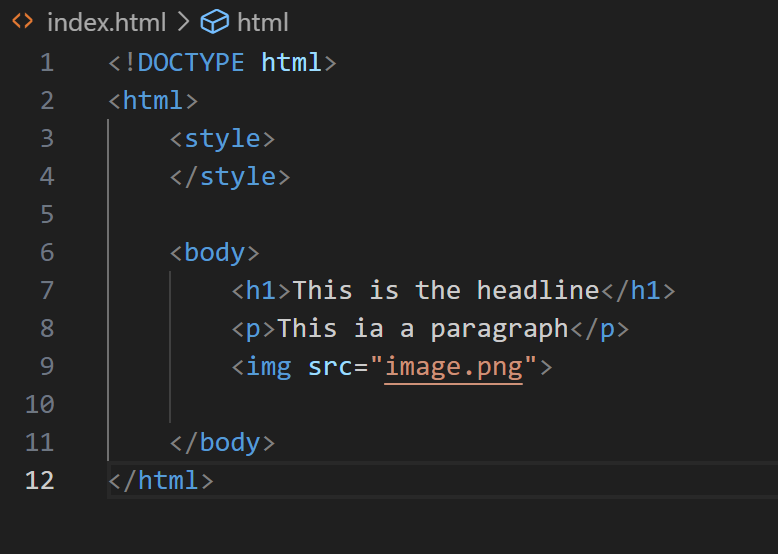
Task: Click the text 'This is the headline'
Action: tap(446, 291)
